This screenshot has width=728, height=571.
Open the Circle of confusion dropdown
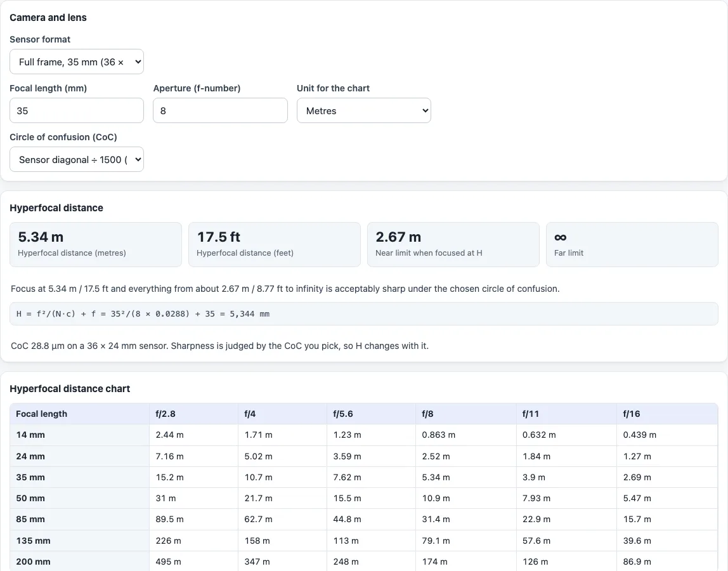77,159
